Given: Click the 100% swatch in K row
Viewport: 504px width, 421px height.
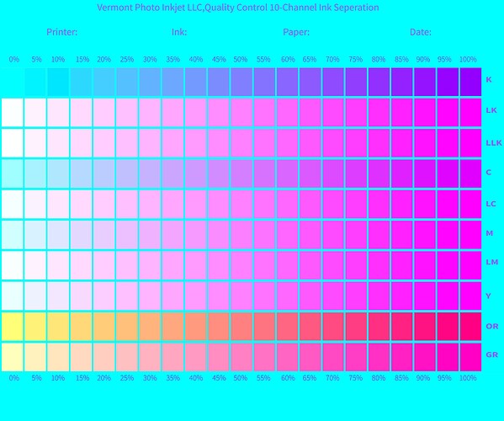Looking at the screenshot, I should (x=470, y=82).
